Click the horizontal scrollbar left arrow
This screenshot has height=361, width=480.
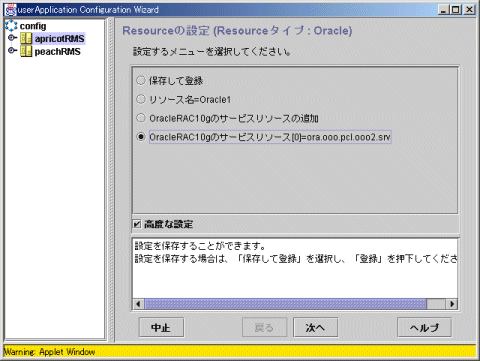click(138, 304)
